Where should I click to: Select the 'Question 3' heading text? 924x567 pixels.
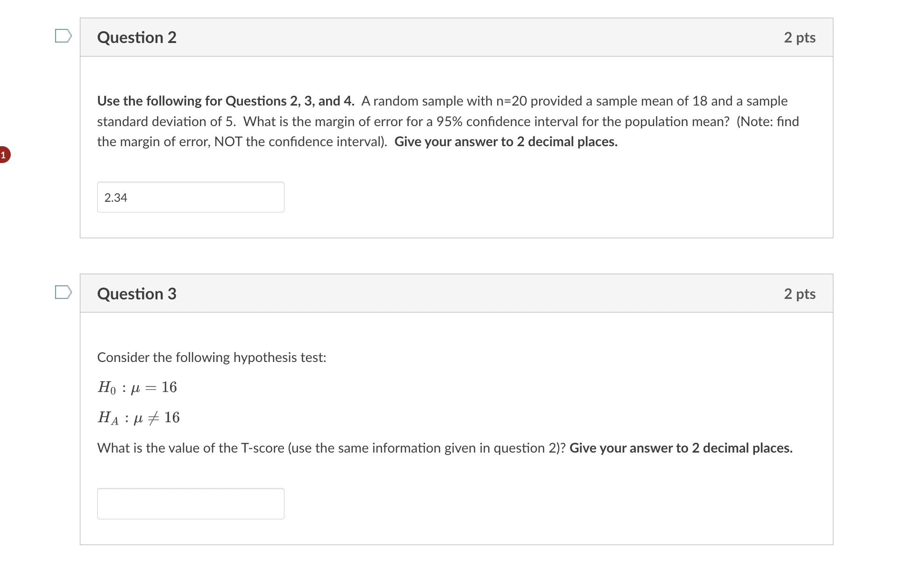pyautogui.click(x=136, y=293)
